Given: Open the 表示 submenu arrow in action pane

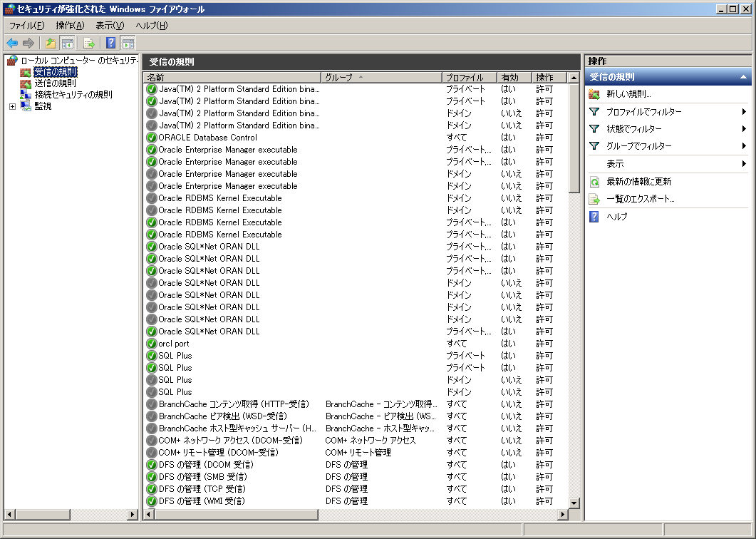Looking at the screenshot, I should coord(744,163).
